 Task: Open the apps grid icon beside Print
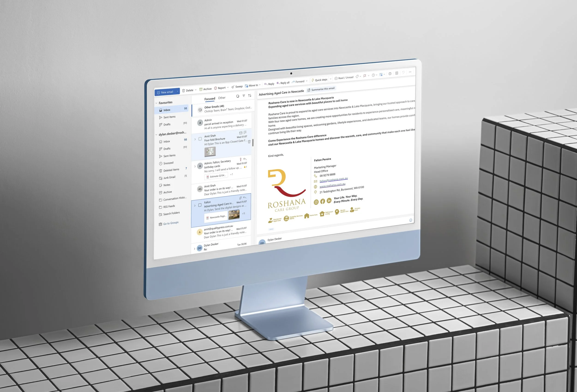click(x=397, y=73)
